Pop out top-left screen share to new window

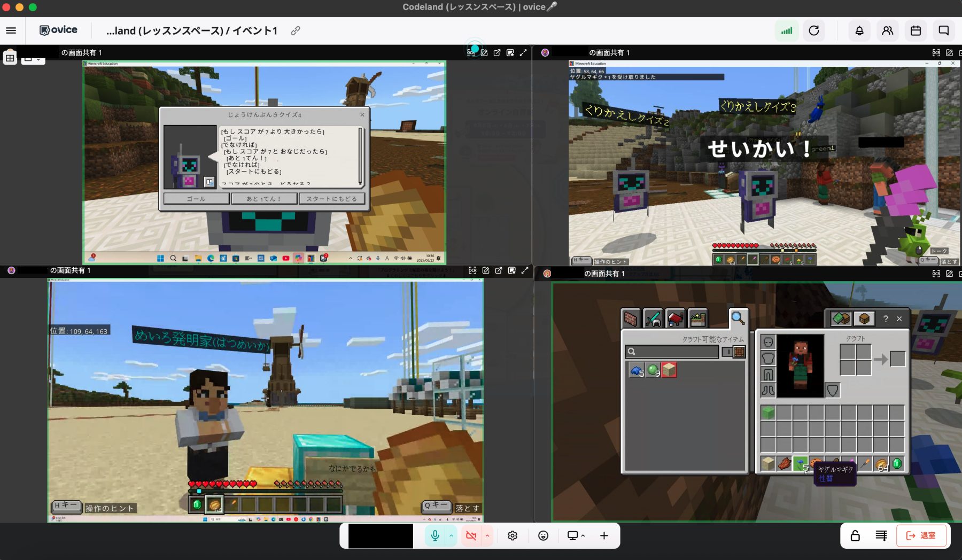[497, 52]
